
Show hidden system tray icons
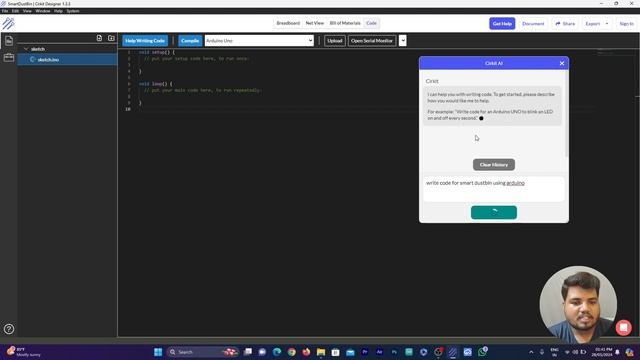pyautogui.click(x=531, y=352)
